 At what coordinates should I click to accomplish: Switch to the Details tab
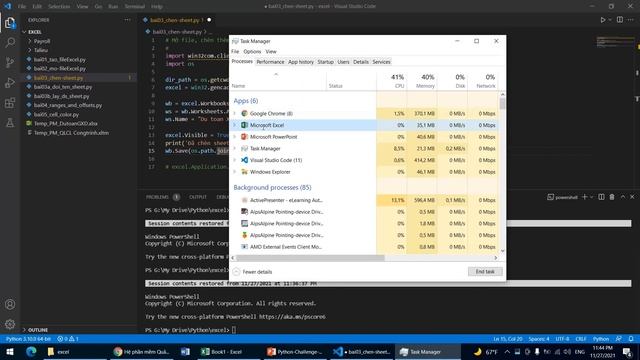(x=361, y=62)
